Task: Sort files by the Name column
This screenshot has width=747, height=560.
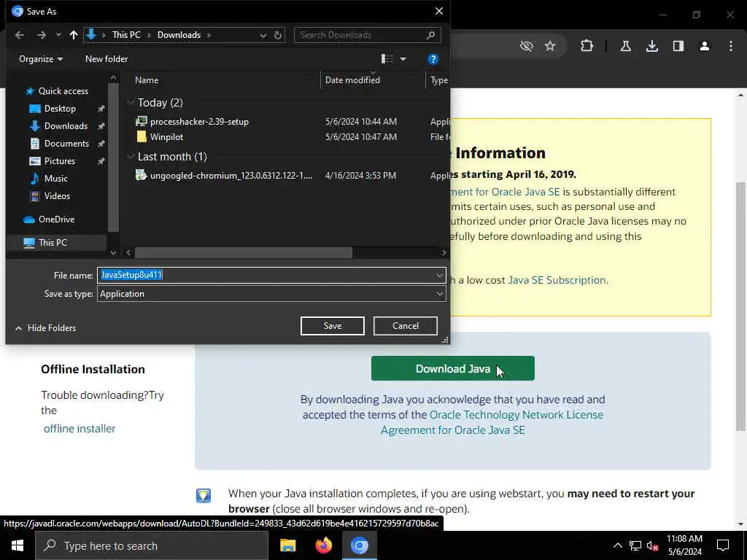Action: 146,80
